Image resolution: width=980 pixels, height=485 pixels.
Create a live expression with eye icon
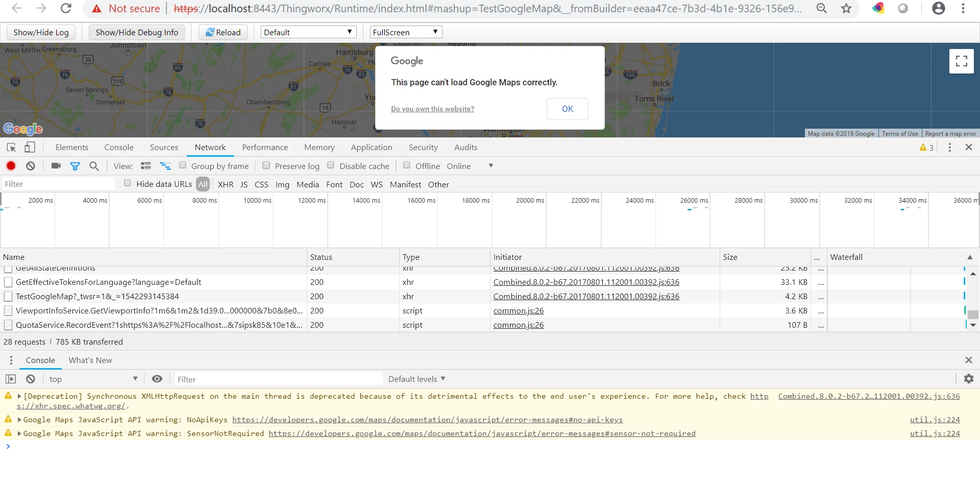[157, 379]
